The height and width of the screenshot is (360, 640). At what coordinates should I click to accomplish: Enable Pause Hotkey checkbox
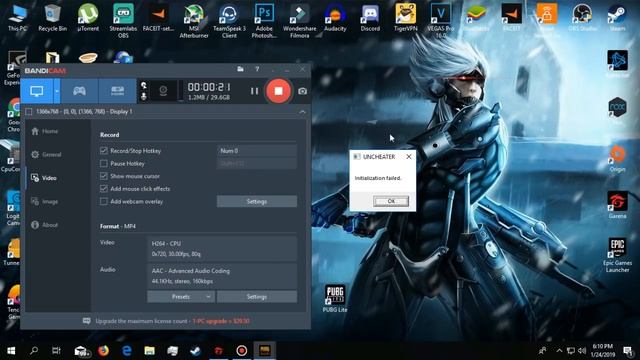tap(104, 163)
